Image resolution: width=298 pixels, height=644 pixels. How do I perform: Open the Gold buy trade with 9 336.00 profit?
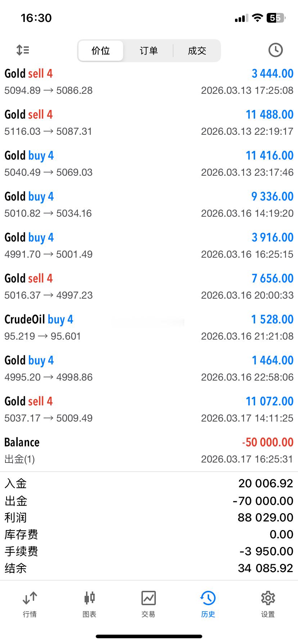coord(149,204)
